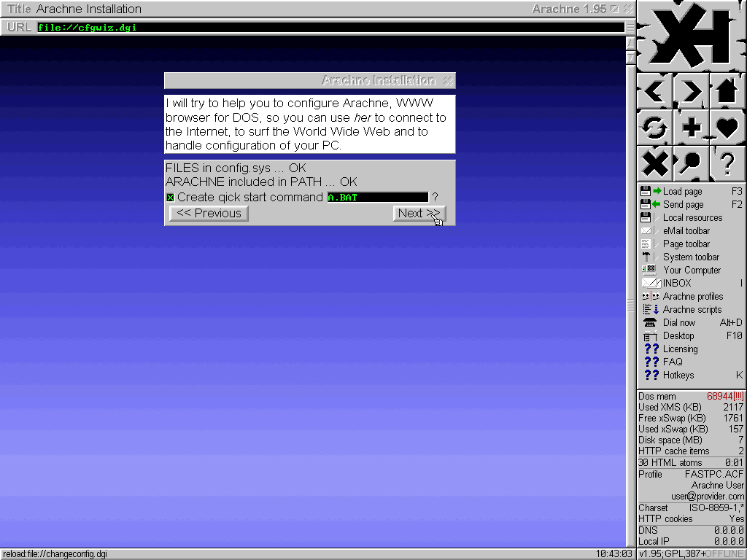Click the Your Computer icon
Image resolution: width=747 pixels, height=560 pixels.
pos(649,270)
